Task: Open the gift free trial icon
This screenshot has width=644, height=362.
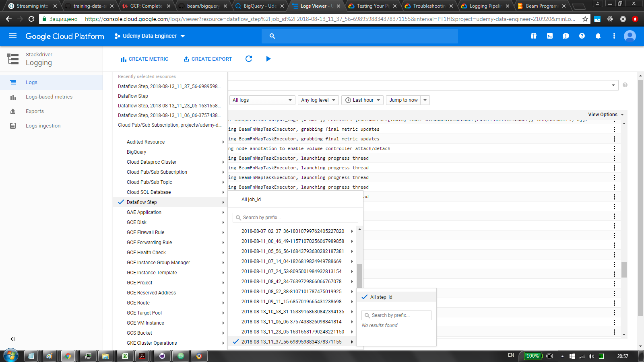Action: point(534,36)
